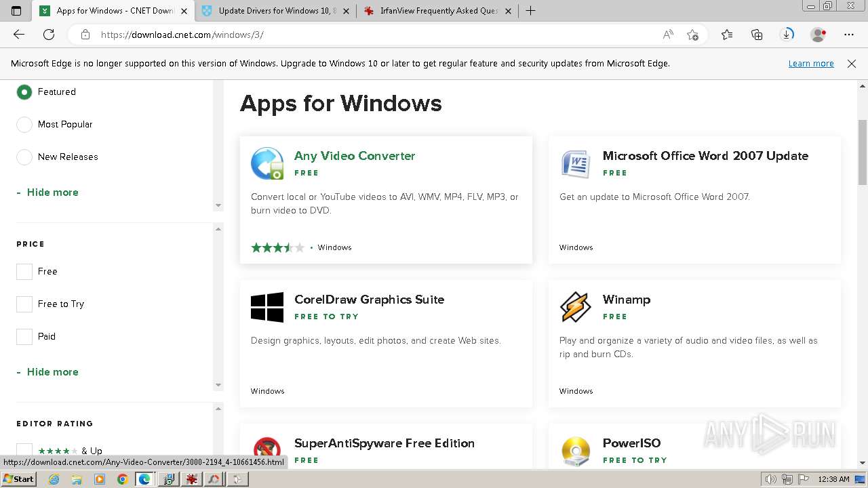Click sort panel scroll down arrow
This screenshot has width=868, height=488.
coord(218,205)
